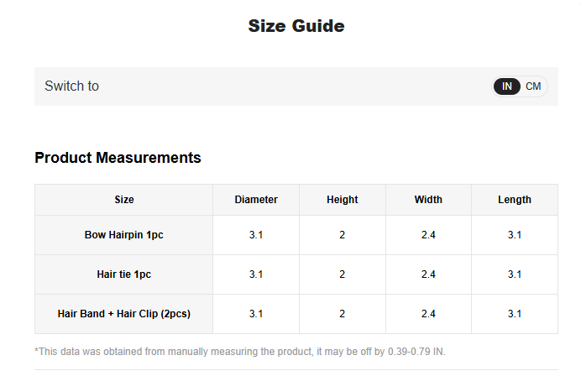Click Diameter value for Hair Band + Hair Clip
The height and width of the screenshot is (392, 581).
(x=256, y=314)
